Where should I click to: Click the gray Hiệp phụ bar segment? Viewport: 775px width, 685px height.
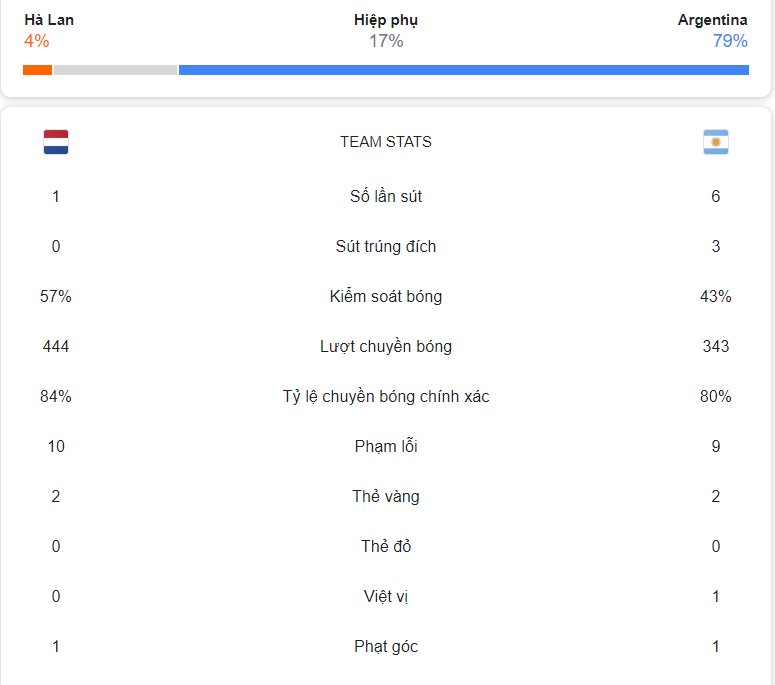click(x=115, y=70)
